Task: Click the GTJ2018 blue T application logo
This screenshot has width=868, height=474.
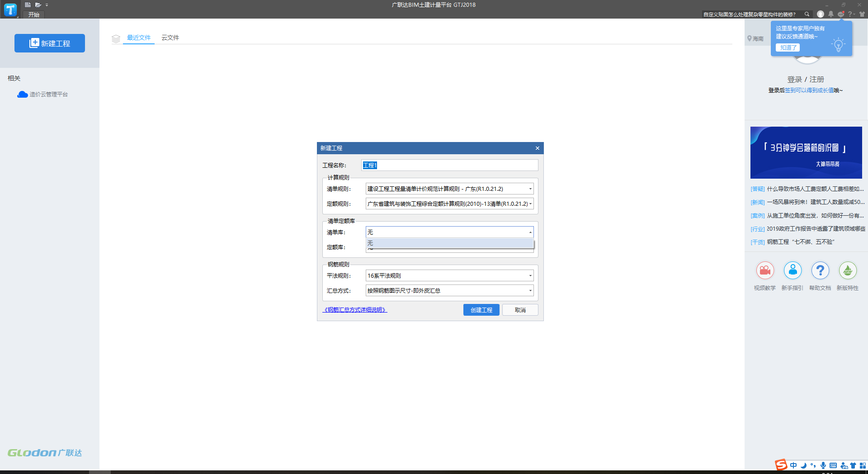Action: pos(10,9)
